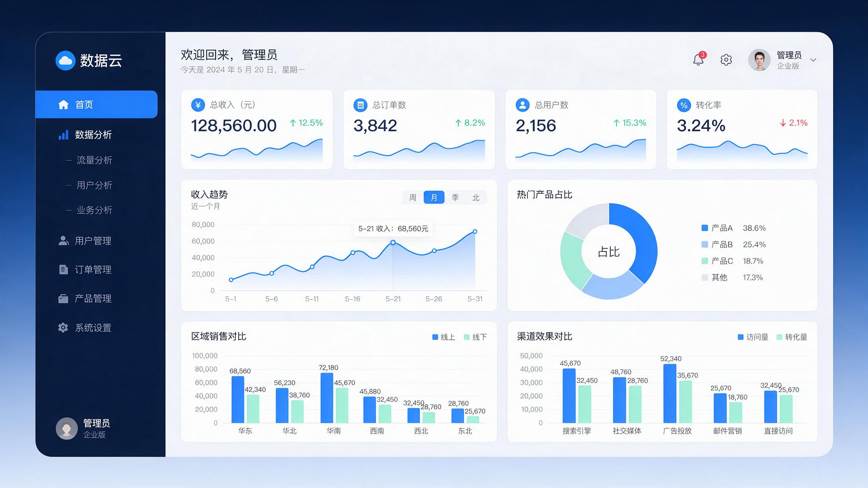Viewport: 868px width, 488px height.
Task: Click the 产品B legend entry 25.4%
Action: click(734, 244)
